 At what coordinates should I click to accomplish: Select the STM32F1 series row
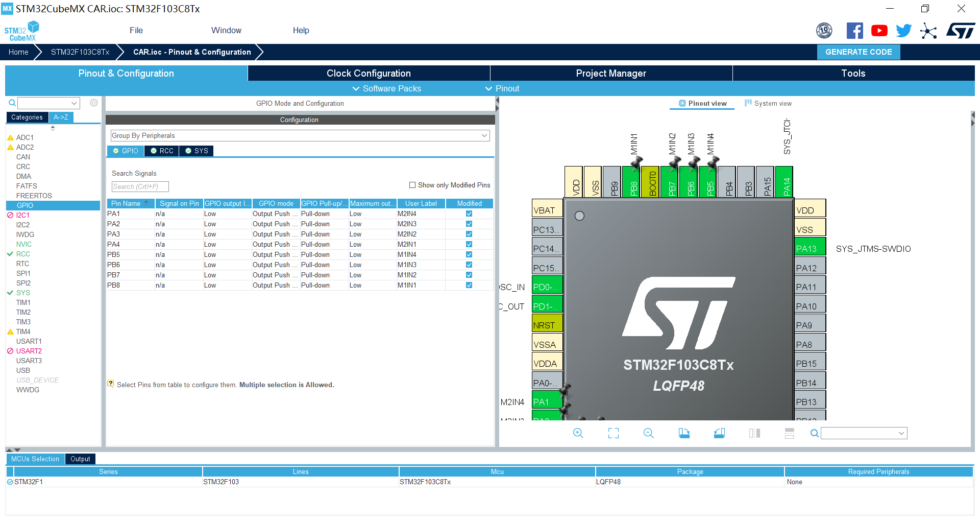click(489, 482)
